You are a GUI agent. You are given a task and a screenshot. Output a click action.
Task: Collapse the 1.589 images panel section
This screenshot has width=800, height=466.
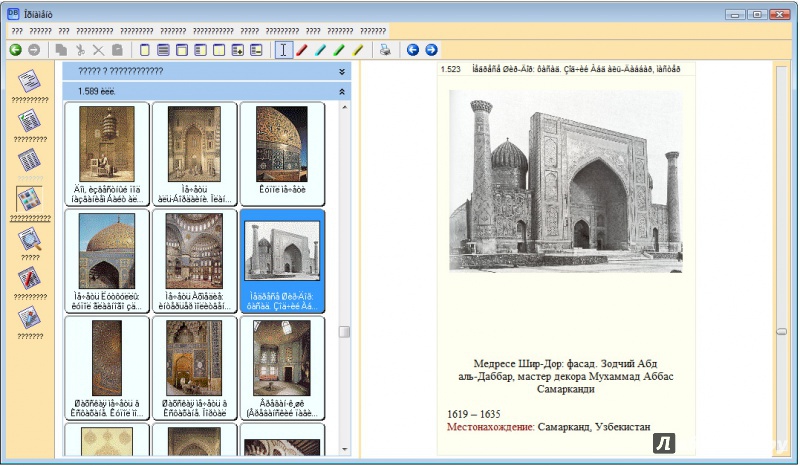[342, 91]
